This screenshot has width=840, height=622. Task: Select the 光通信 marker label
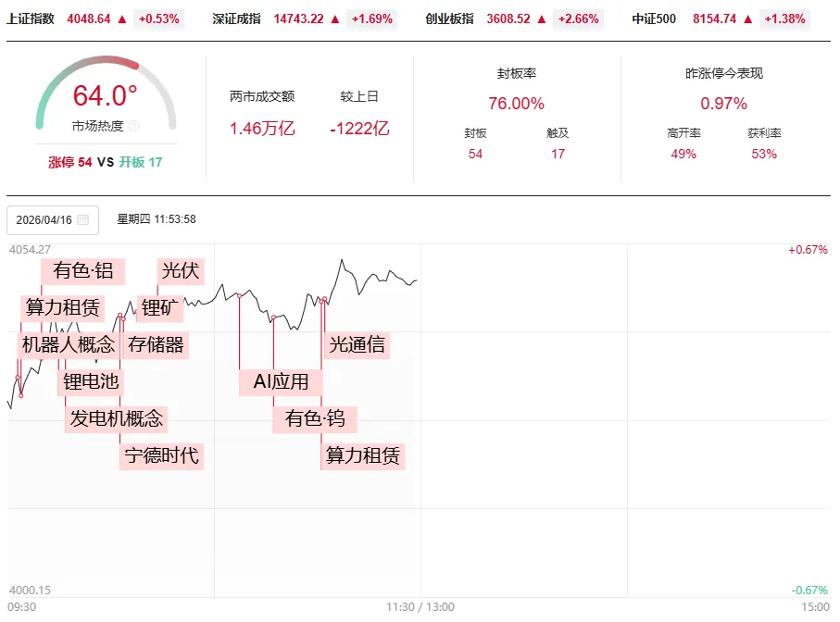(357, 344)
